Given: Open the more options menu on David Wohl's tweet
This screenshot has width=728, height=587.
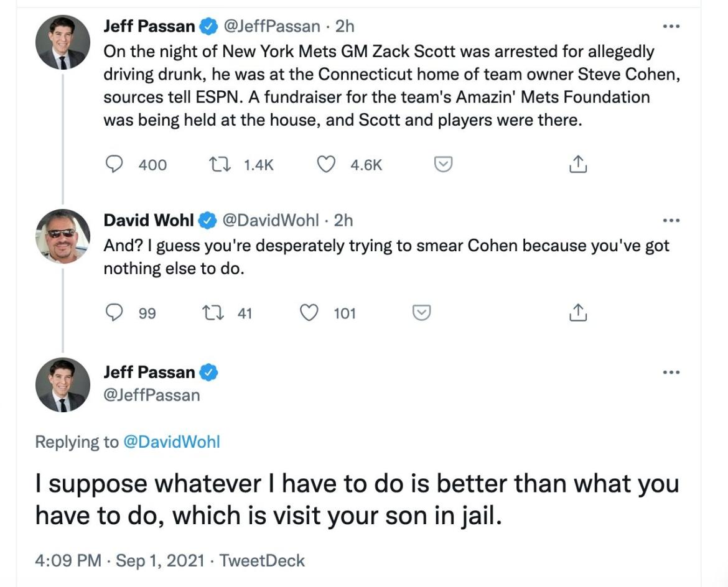Looking at the screenshot, I should click(x=671, y=220).
